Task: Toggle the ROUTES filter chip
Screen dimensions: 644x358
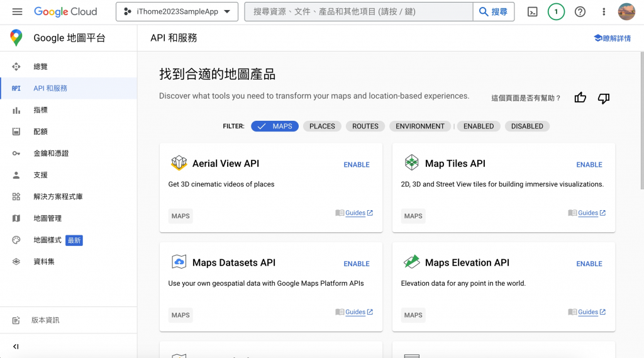Action: [365, 126]
